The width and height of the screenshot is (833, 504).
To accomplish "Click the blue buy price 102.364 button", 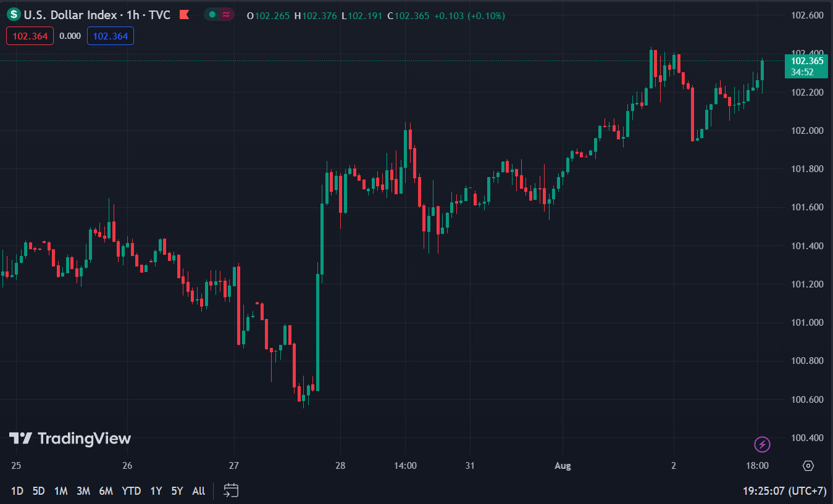I will coord(111,36).
